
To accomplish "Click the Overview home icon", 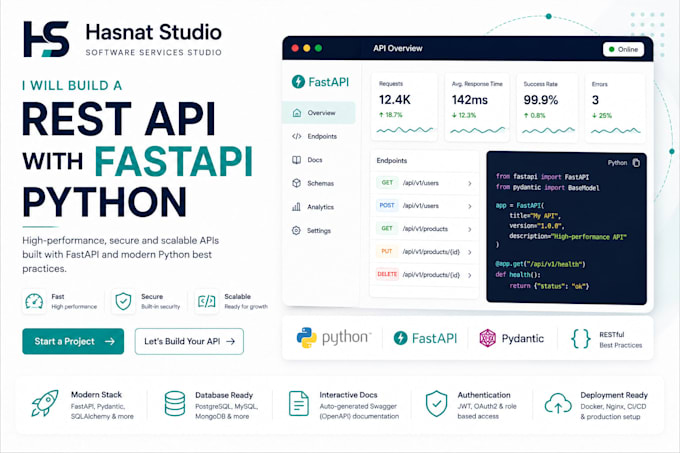I will (x=297, y=113).
